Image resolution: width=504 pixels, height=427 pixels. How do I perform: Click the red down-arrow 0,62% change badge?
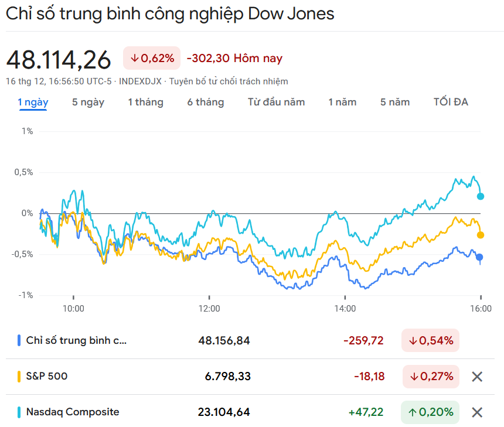pyautogui.click(x=152, y=58)
